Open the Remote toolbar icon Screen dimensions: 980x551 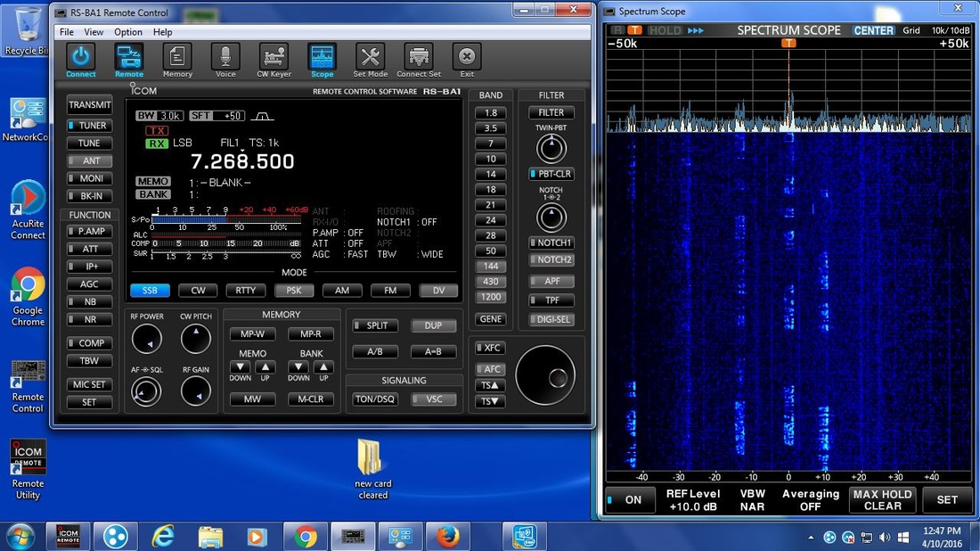pyautogui.click(x=129, y=60)
